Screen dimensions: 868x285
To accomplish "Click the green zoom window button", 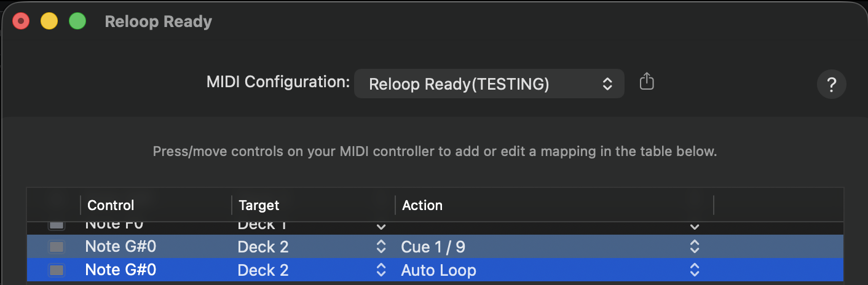I will (77, 21).
